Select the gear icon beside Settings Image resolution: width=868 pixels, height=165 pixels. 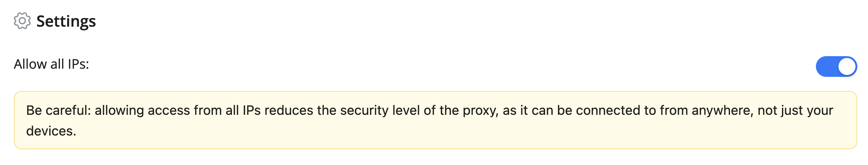(22, 21)
